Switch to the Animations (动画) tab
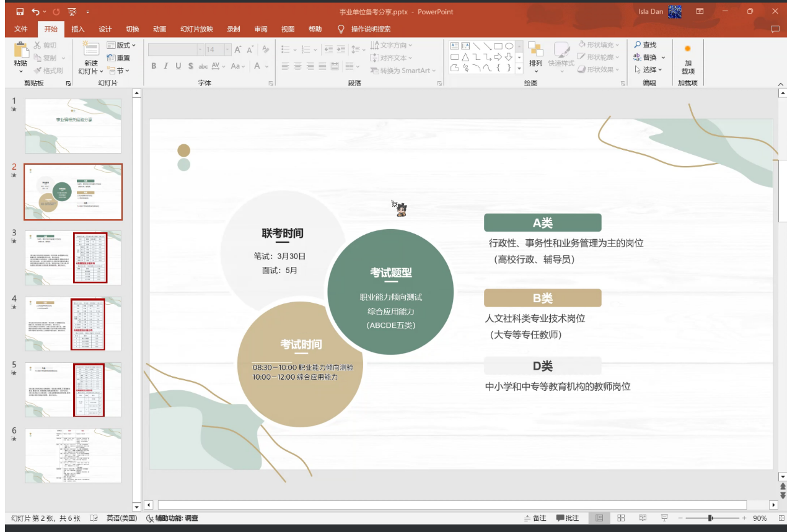 point(159,29)
